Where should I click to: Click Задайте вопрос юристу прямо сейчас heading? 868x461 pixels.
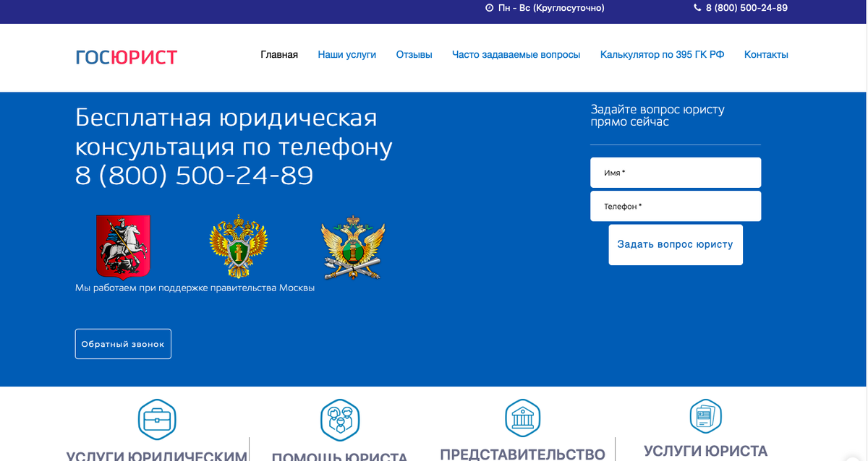[x=658, y=116]
